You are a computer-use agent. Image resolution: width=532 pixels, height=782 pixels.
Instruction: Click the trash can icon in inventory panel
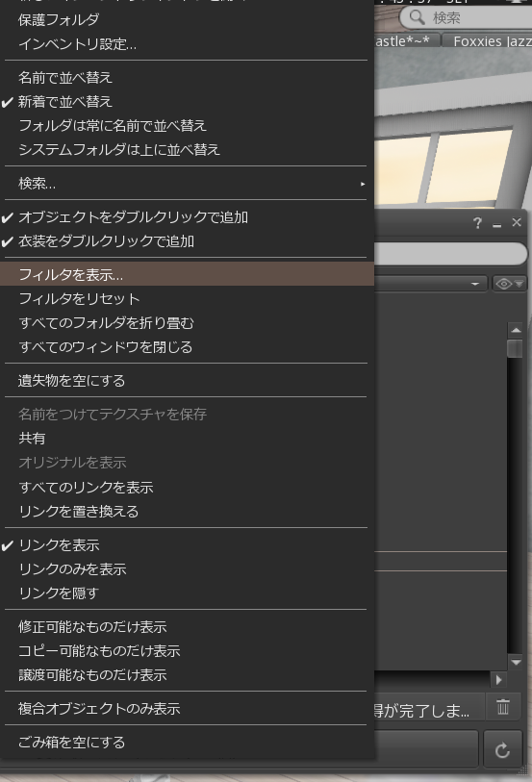(503, 706)
